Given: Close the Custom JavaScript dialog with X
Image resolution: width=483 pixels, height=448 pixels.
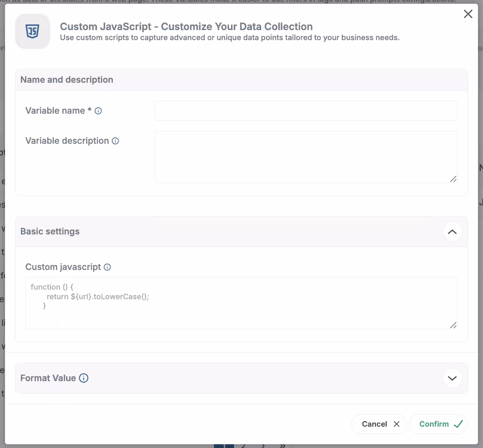Looking at the screenshot, I should (468, 14).
